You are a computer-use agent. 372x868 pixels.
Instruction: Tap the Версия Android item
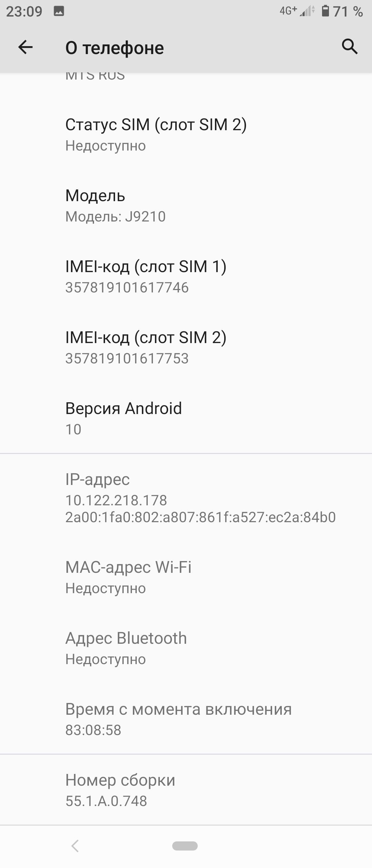click(x=186, y=418)
